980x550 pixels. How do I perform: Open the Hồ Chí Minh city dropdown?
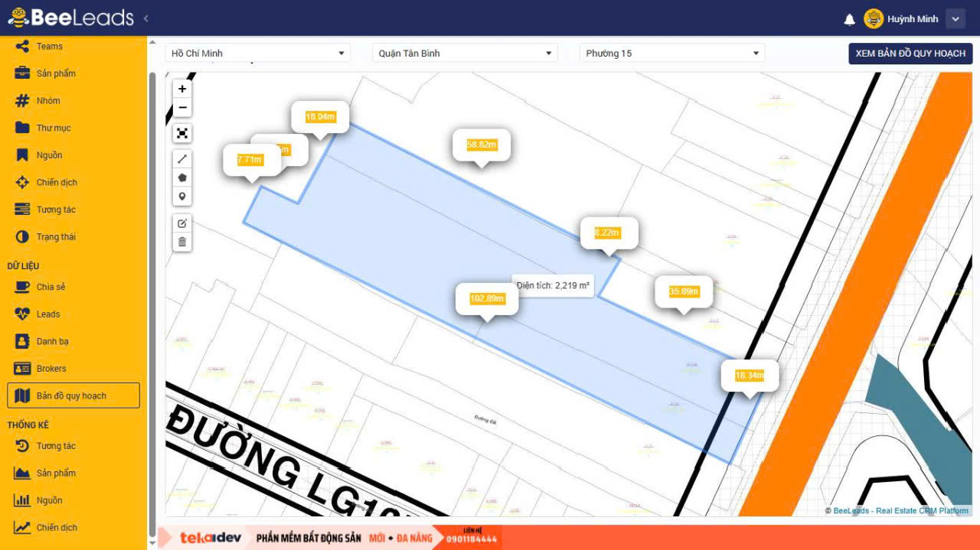tap(257, 54)
